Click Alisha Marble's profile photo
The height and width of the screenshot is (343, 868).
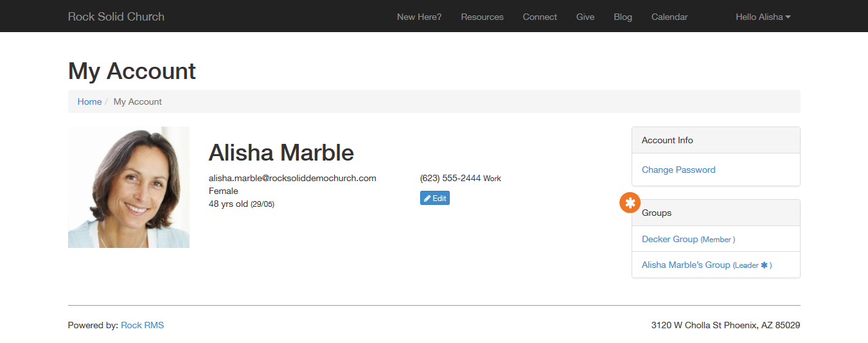click(128, 187)
